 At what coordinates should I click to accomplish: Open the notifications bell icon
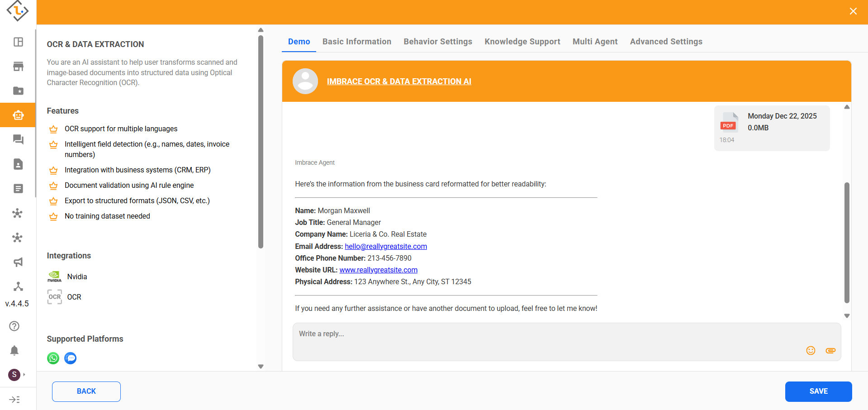[14, 350]
